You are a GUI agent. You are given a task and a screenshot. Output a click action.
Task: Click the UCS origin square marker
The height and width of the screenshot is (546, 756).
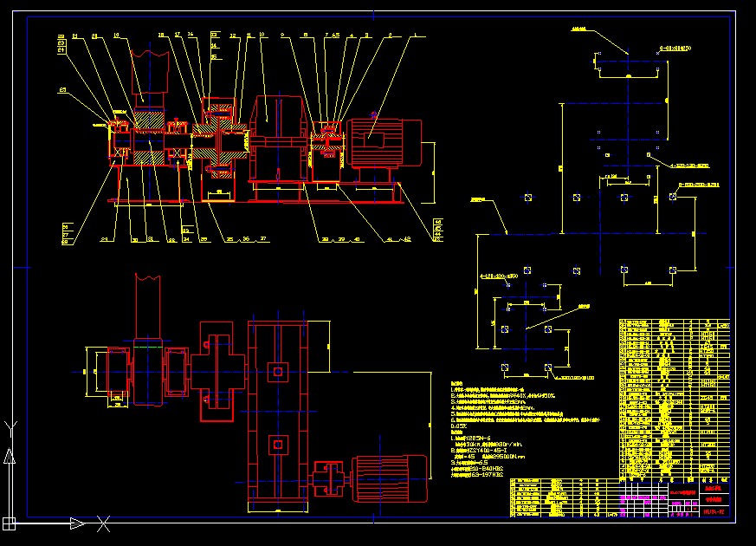(10, 523)
